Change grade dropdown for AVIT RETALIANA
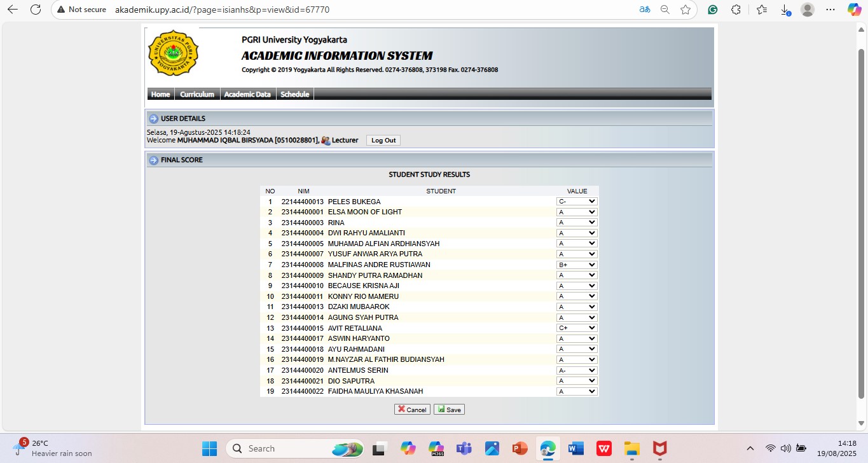The width and height of the screenshot is (868, 463). coord(577,328)
